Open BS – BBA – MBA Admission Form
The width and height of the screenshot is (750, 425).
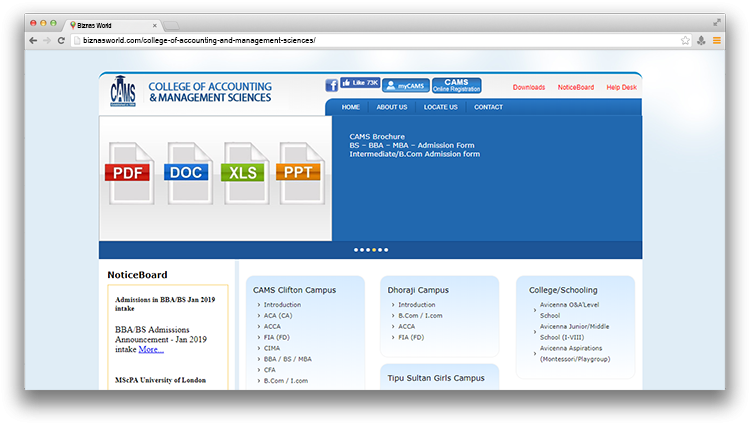pos(412,145)
